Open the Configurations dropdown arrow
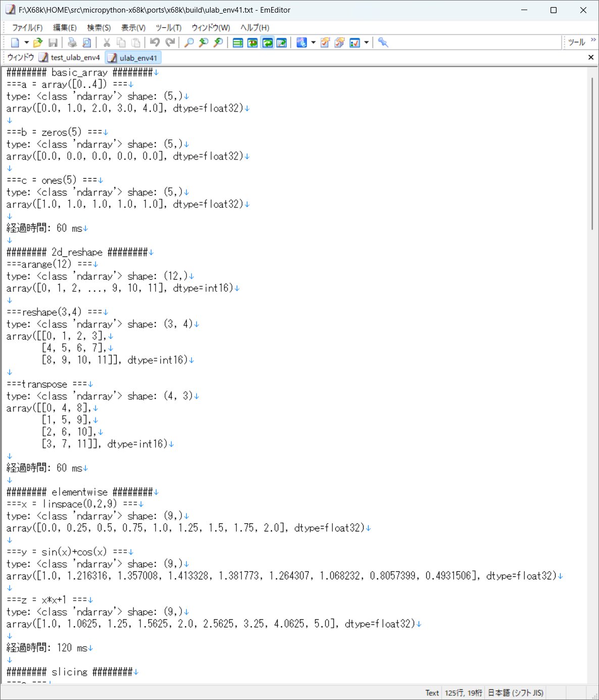599x700 pixels. 313,43
